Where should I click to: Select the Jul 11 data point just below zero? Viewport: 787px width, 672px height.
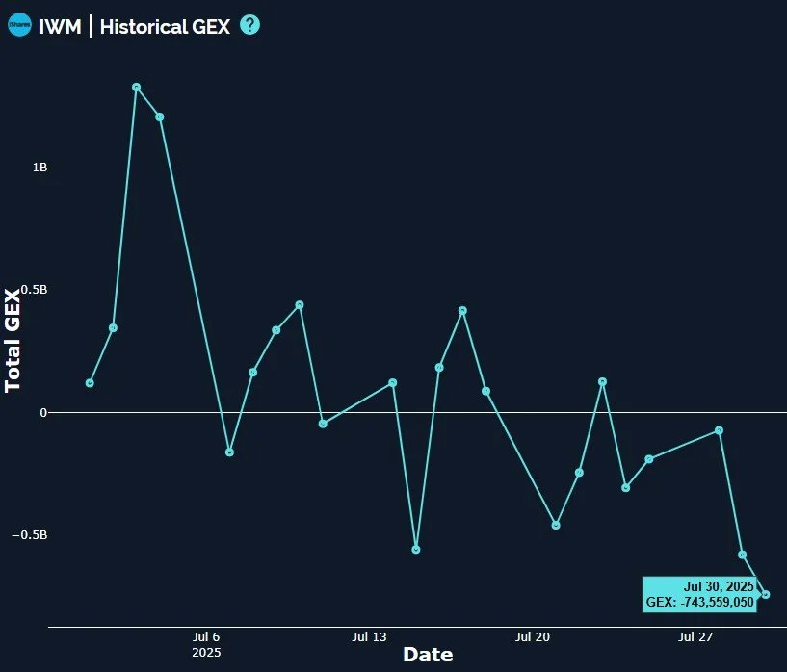(x=323, y=424)
